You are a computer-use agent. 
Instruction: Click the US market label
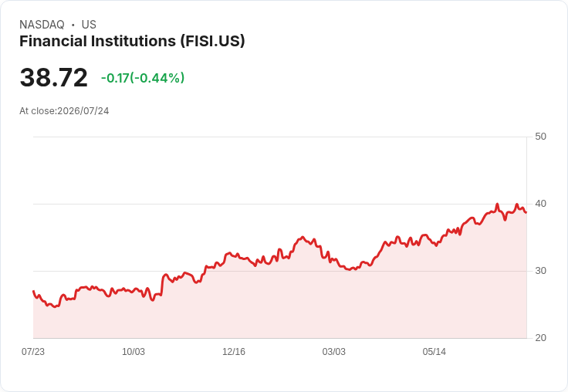(89, 25)
